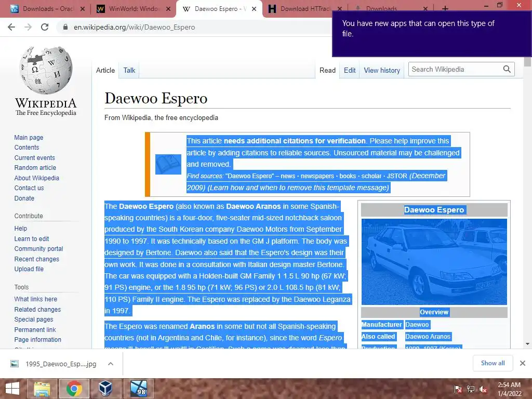Image resolution: width=532 pixels, height=399 pixels.
Task: Click Chrome icon in taskbar
Action: (74, 389)
